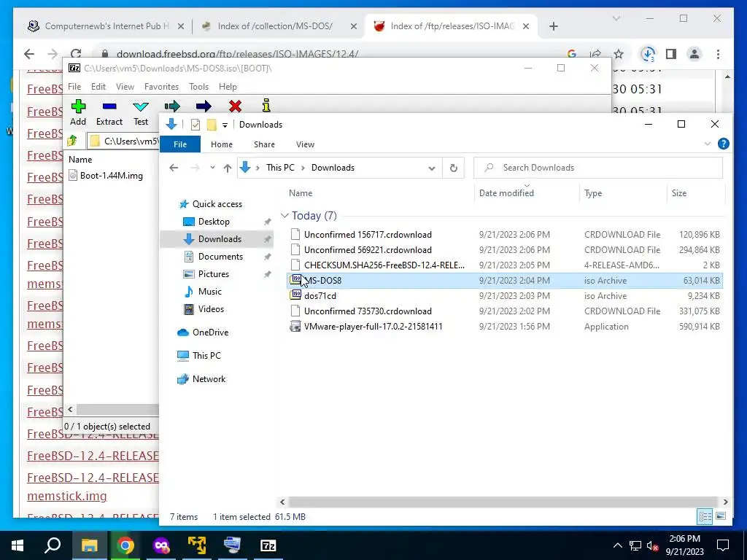Click the Extract icon in 7-Zip

point(109,106)
